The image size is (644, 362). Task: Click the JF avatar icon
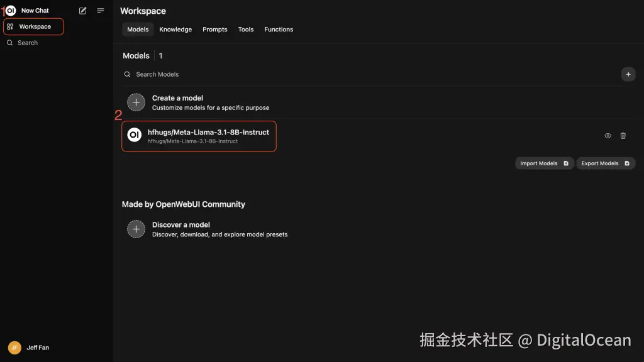click(x=14, y=348)
